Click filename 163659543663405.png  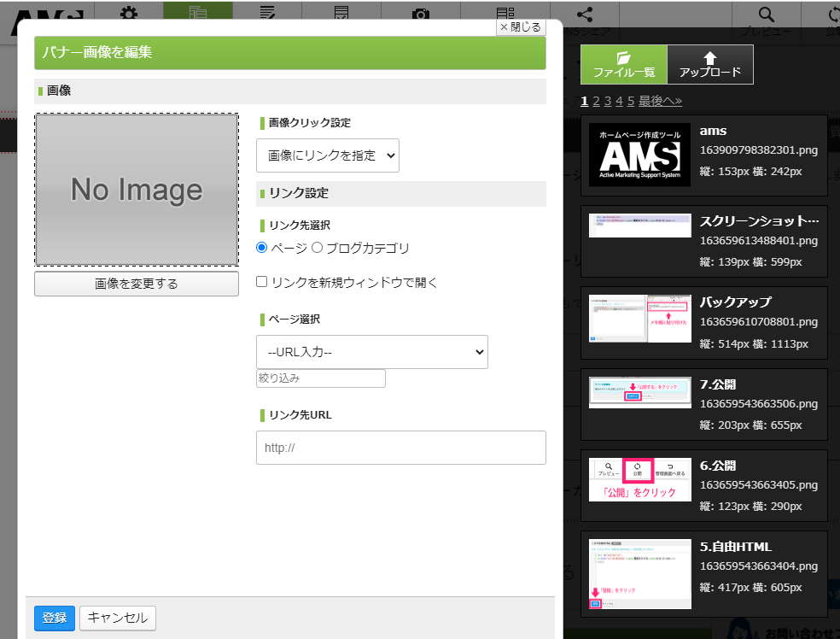759,485
